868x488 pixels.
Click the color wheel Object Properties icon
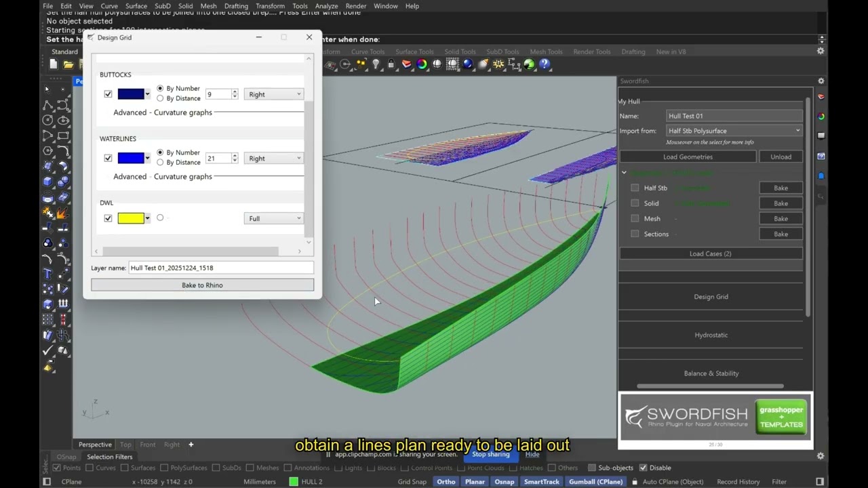tap(422, 64)
